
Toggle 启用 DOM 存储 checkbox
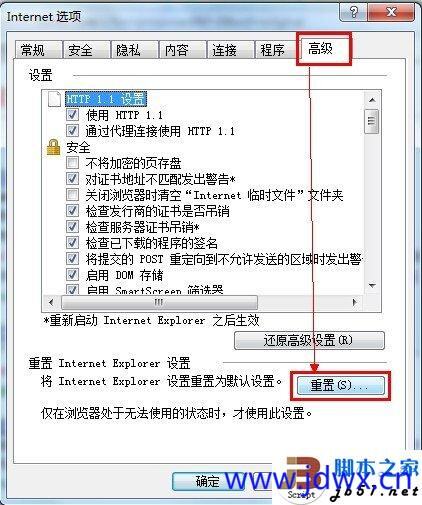[72, 275]
